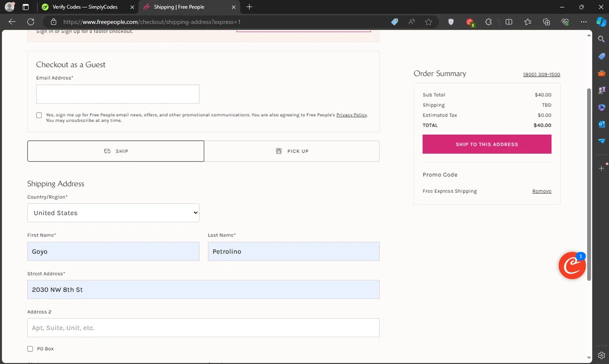
Task: Click the page vertical scrollbar thumb
Action: coord(589,184)
